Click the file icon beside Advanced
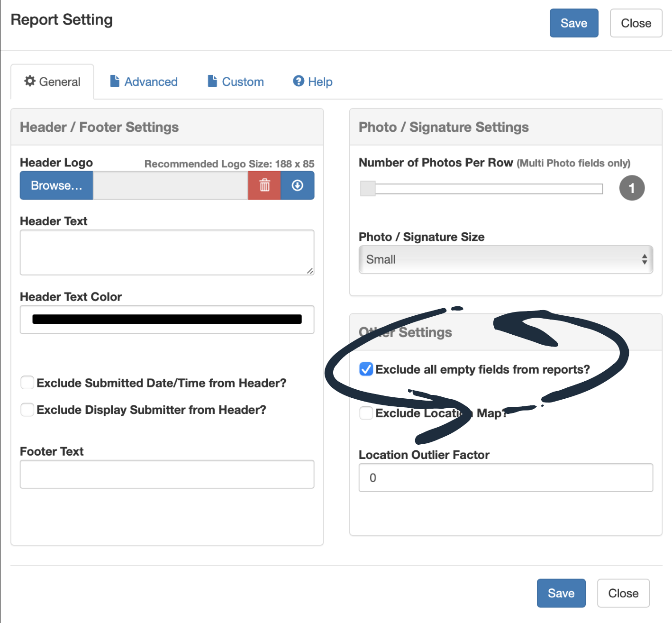This screenshot has height=623, width=672. (x=115, y=81)
